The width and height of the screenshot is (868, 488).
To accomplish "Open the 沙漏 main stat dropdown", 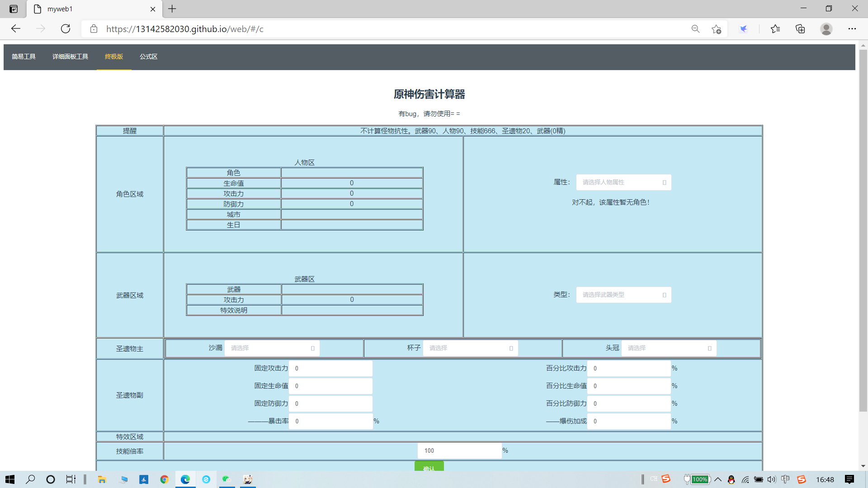I will click(272, 348).
